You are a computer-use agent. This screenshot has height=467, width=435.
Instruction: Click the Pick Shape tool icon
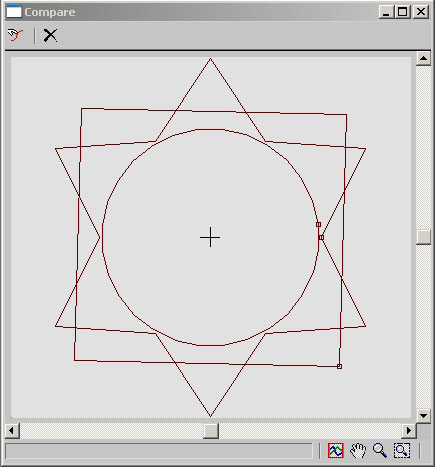16,35
